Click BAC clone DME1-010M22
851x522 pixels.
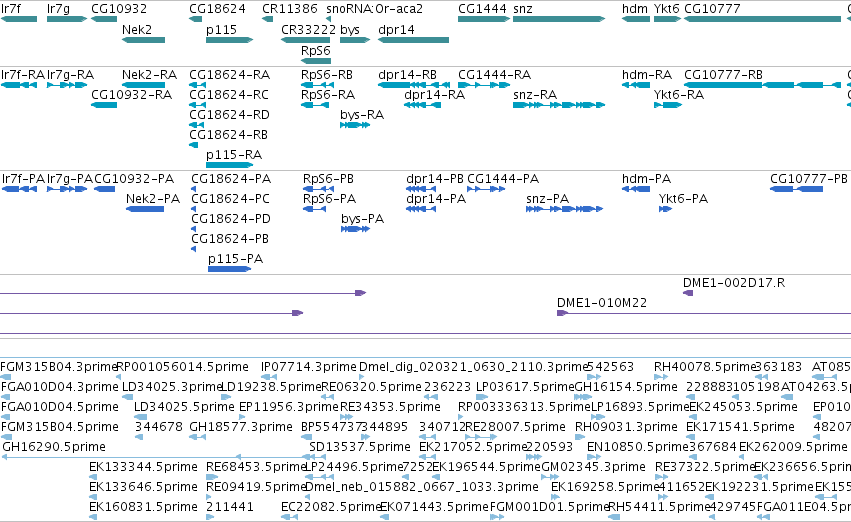[602, 303]
